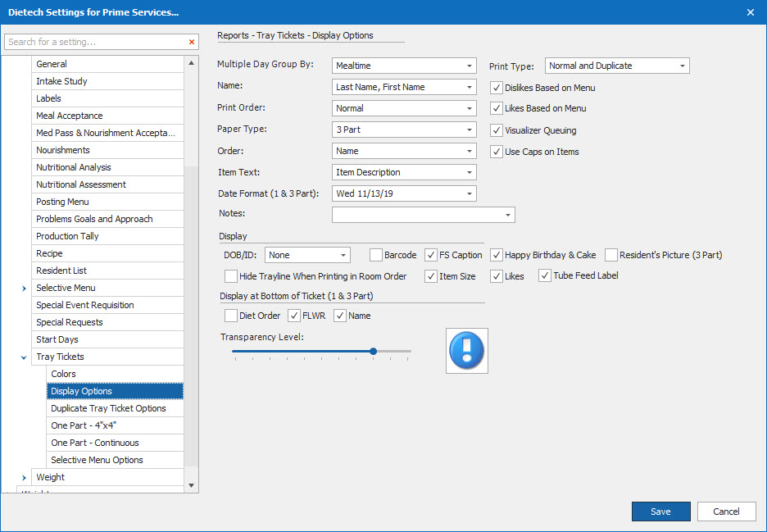The width and height of the screenshot is (767, 532).
Task: Uncheck Use Caps on Items
Action: click(x=497, y=152)
